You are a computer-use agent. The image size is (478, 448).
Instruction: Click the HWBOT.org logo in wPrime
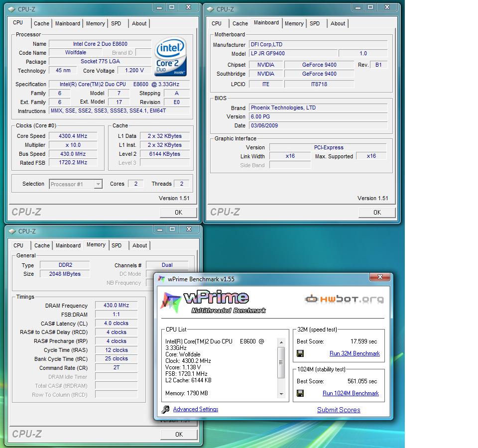[x=344, y=299]
